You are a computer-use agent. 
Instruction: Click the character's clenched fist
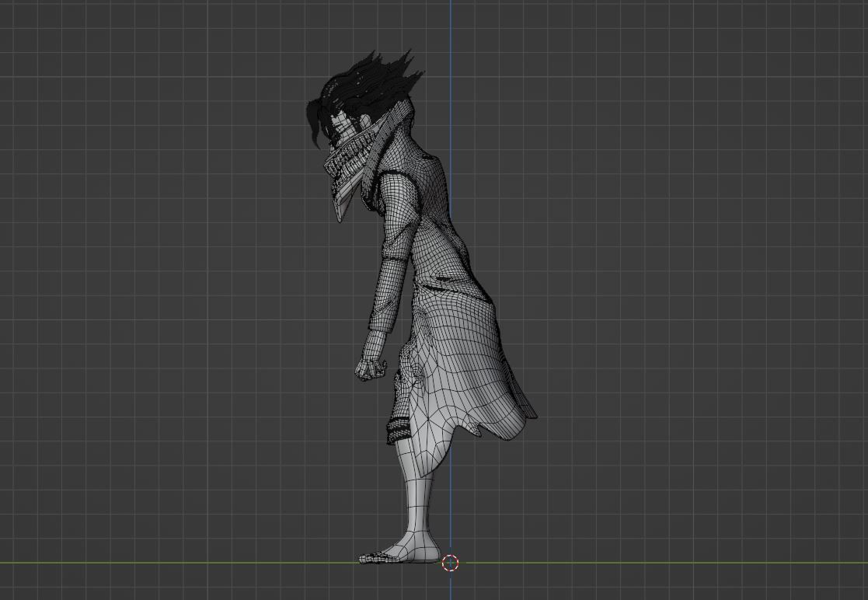371,368
